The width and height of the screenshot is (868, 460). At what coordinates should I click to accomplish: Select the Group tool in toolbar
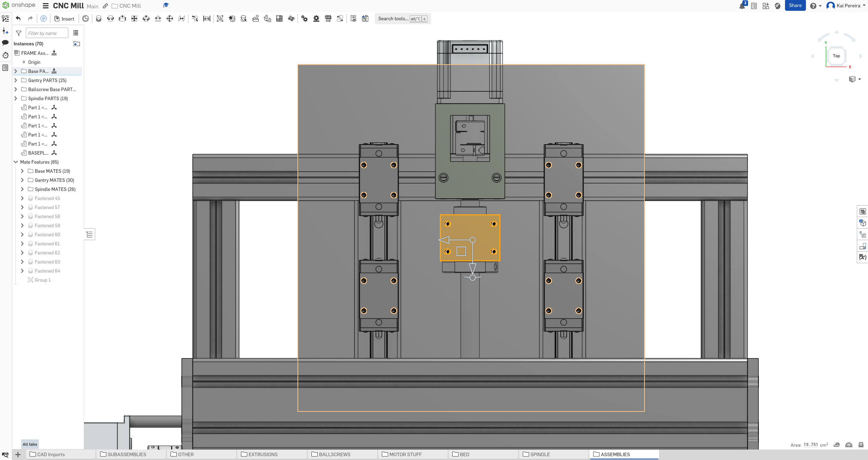point(220,18)
